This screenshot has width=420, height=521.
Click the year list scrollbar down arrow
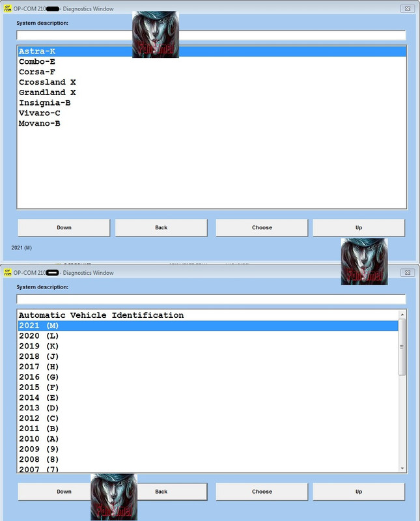(x=402, y=468)
